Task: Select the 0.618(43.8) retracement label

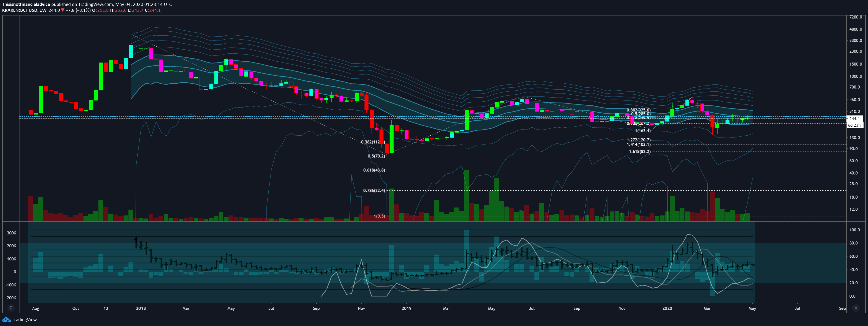Action: tap(374, 170)
